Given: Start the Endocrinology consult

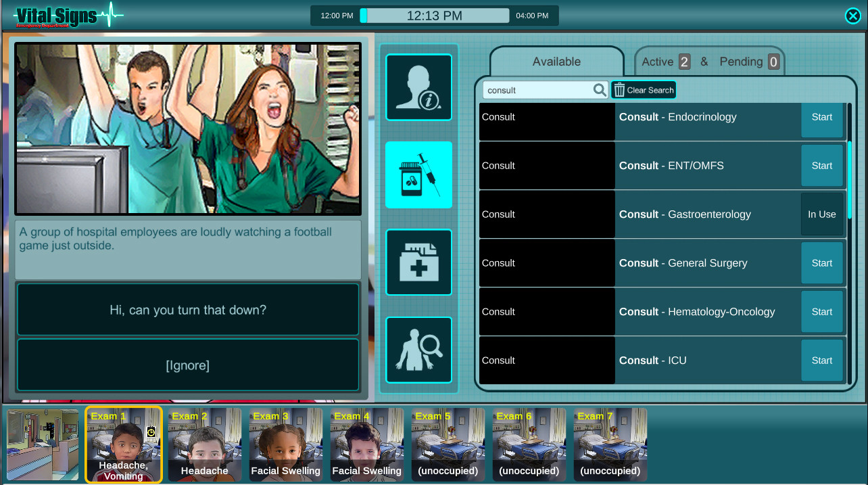Looking at the screenshot, I should [821, 116].
